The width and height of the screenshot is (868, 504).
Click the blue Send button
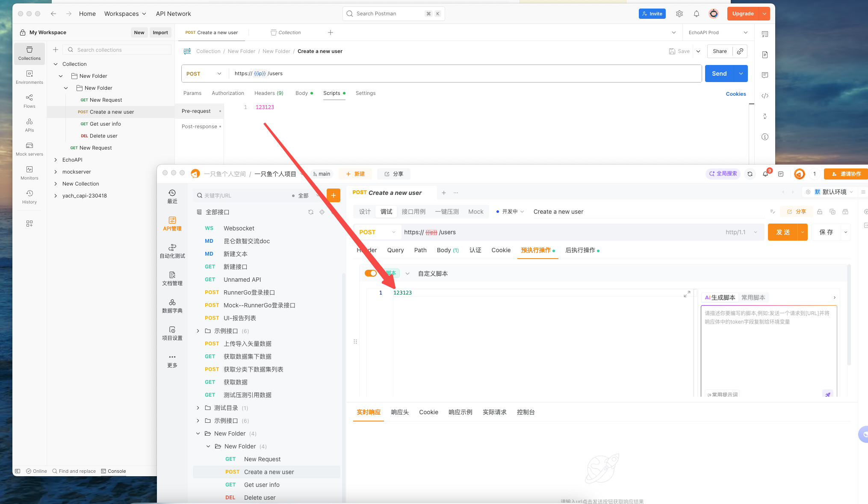coord(719,74)
